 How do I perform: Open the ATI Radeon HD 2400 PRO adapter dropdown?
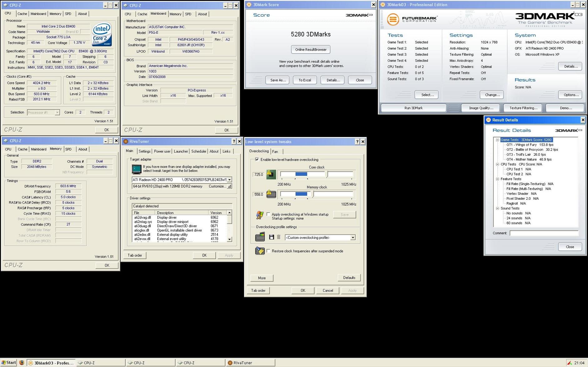(x=229, y=180)
